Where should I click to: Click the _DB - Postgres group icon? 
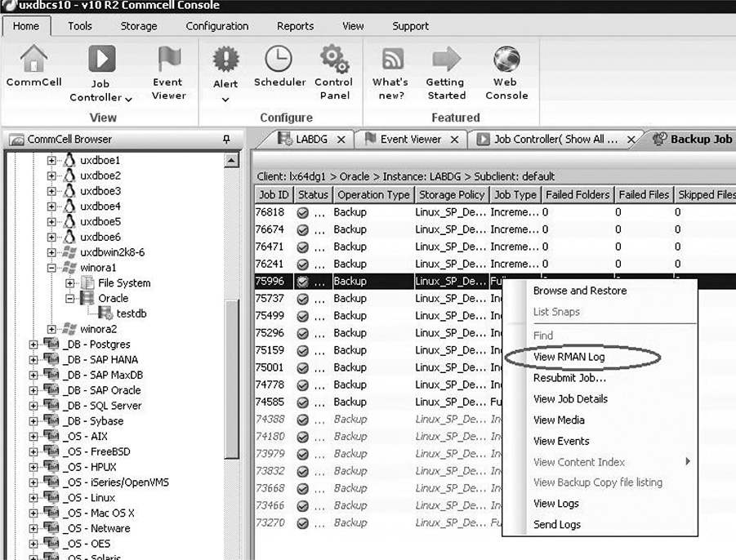click(x=51, y=344)
